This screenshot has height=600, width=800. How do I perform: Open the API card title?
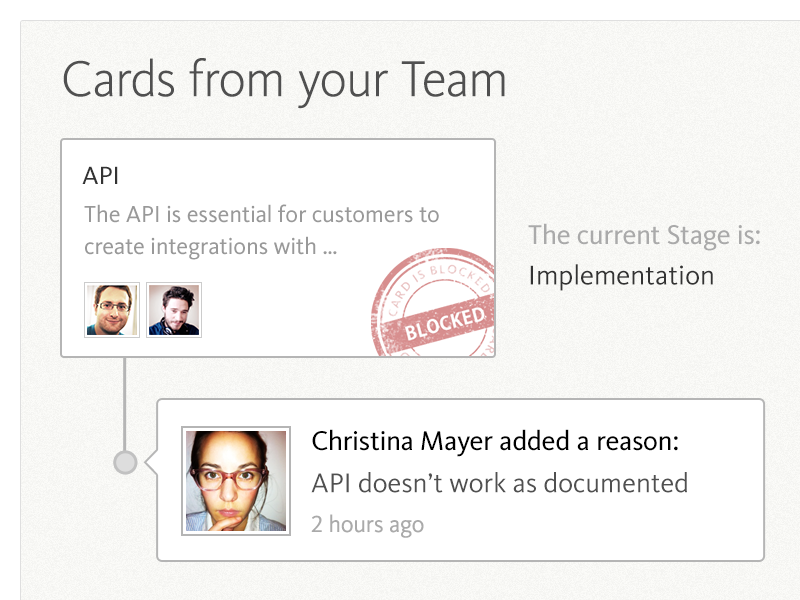(x=101, y=176)
